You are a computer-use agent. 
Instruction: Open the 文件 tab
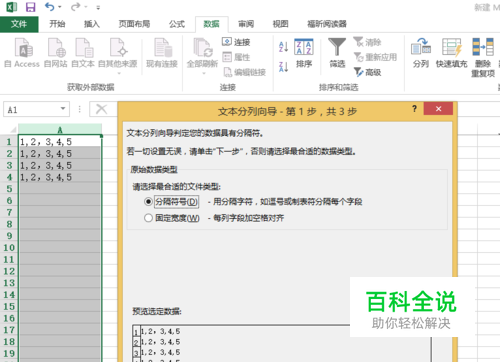[x=19, y=24]
